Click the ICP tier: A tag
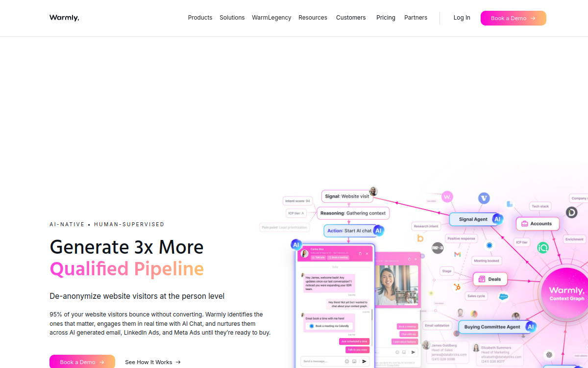Screen dimensions: 588x368 (296, 213)
